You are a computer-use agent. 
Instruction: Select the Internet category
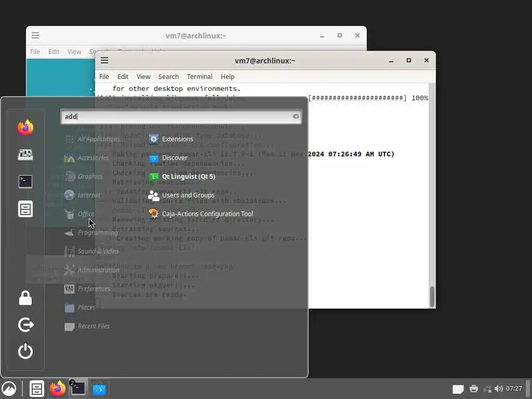[83, 195]
